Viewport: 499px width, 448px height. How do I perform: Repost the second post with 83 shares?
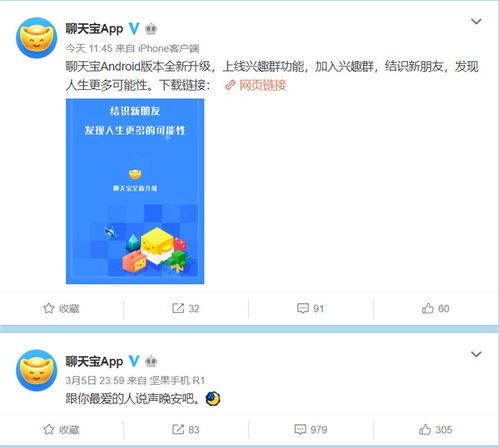pos(186,429)
